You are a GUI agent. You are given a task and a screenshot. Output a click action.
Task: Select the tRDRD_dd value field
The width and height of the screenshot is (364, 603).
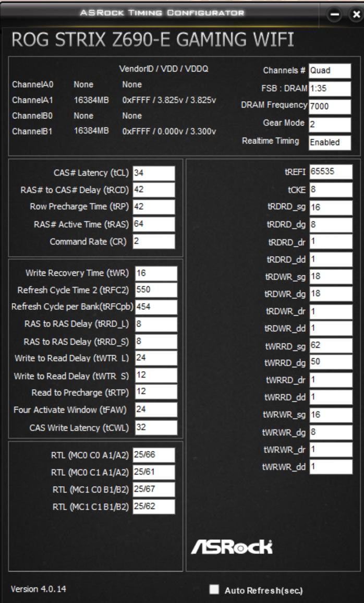331,260
